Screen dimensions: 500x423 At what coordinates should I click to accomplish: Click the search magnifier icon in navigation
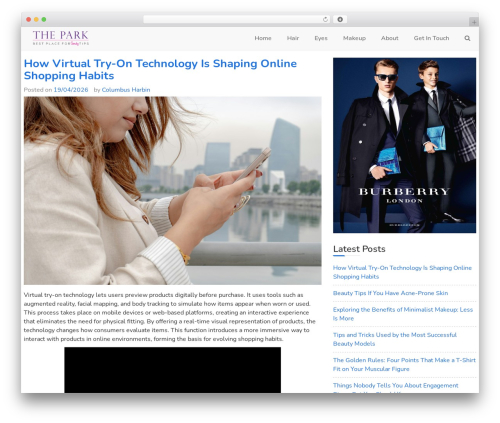[x=467, y=38]
